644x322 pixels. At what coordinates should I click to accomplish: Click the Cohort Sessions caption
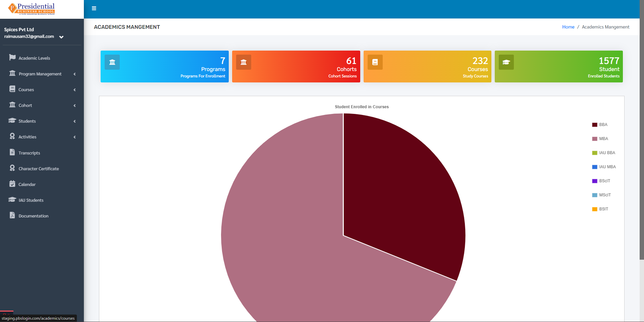point(342,76)
